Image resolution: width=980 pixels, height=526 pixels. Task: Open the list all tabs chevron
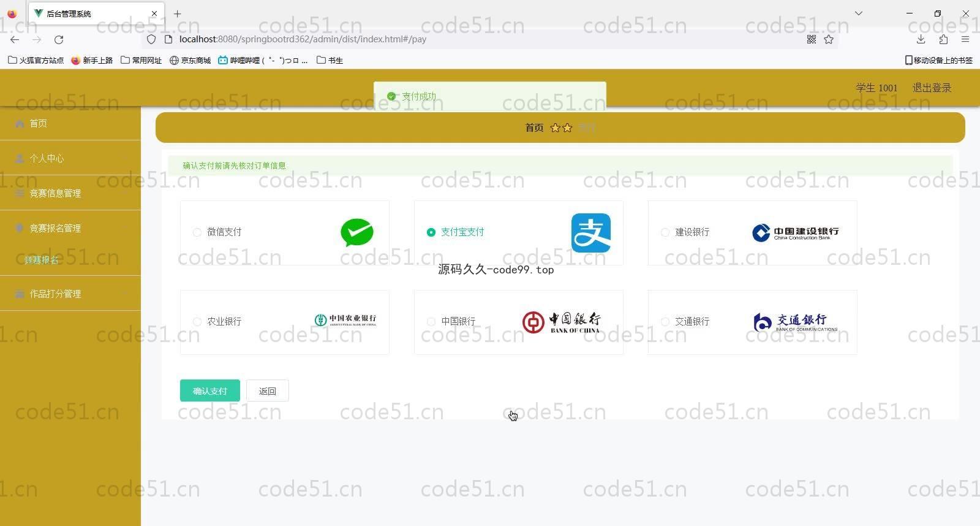[x=859, y=13]
